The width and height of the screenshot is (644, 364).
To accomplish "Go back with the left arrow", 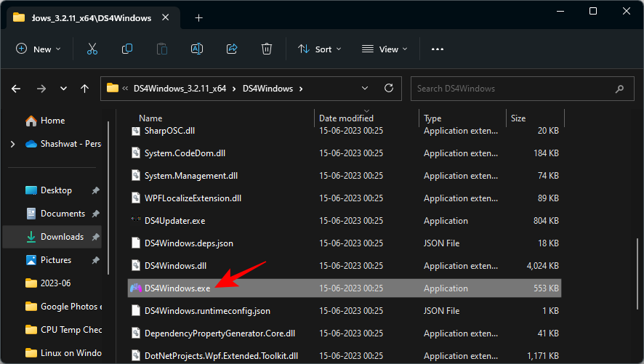I will [x=16, y=89].
